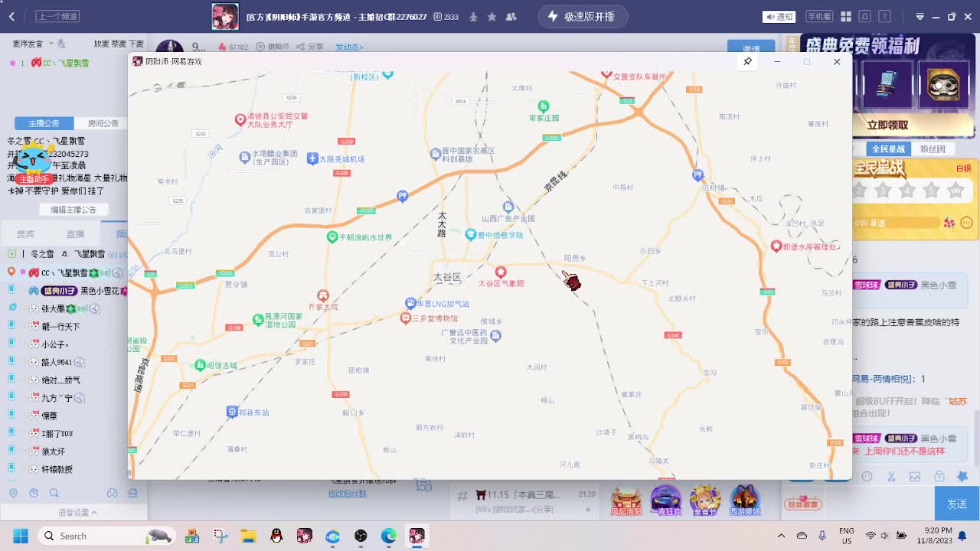
Task: Open QQ penguin icon in Windows taskbar
Action: [276, 536]
